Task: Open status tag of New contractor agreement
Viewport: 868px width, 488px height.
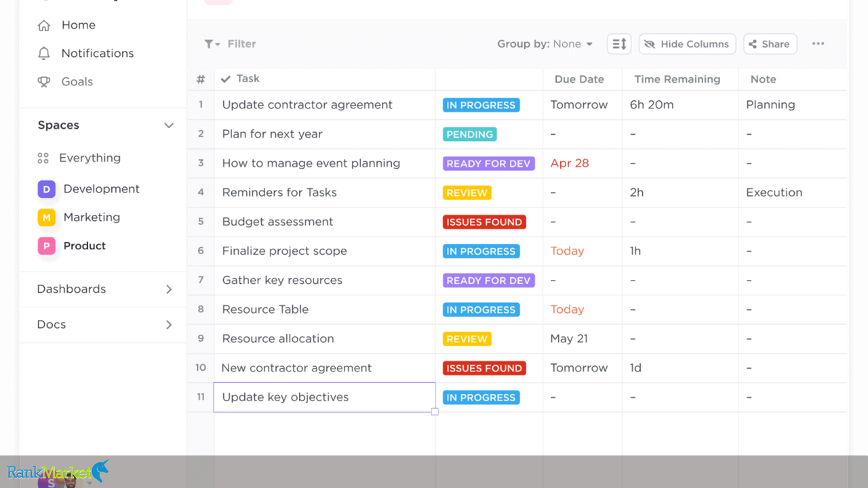Action: [x=484, y=368]
